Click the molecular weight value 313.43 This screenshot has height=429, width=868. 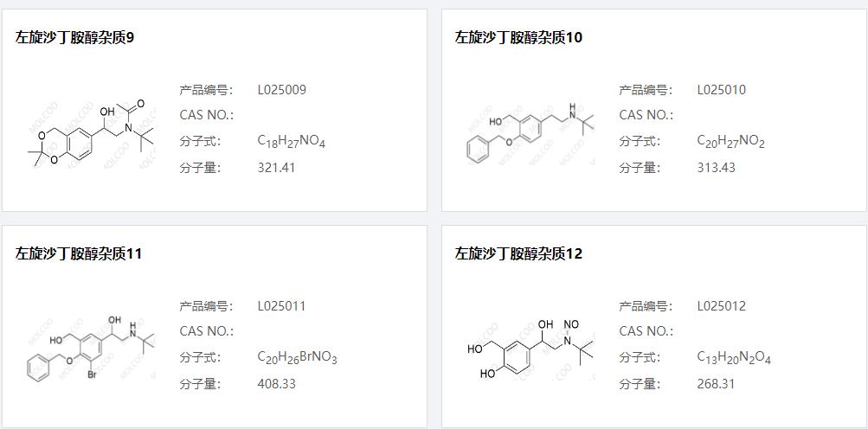point(717,168)
